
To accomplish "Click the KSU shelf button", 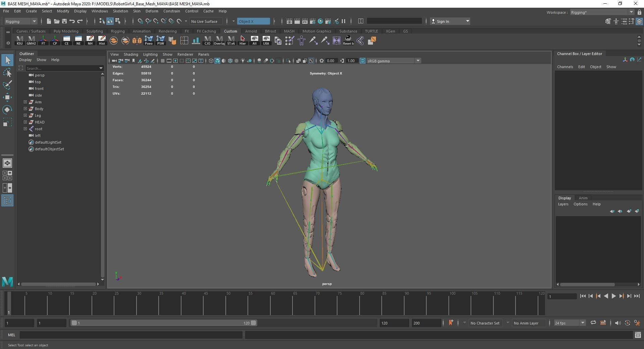I will 20,41.
